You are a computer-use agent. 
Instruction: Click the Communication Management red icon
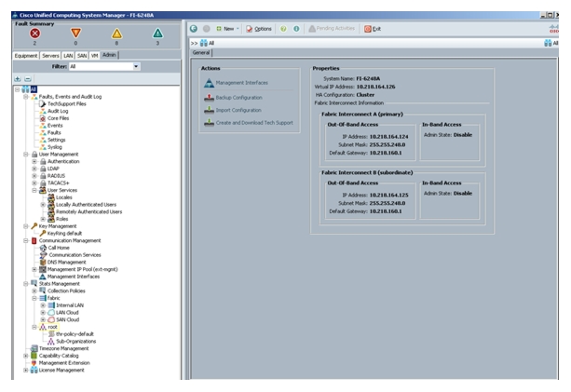(x=34, y=240)
